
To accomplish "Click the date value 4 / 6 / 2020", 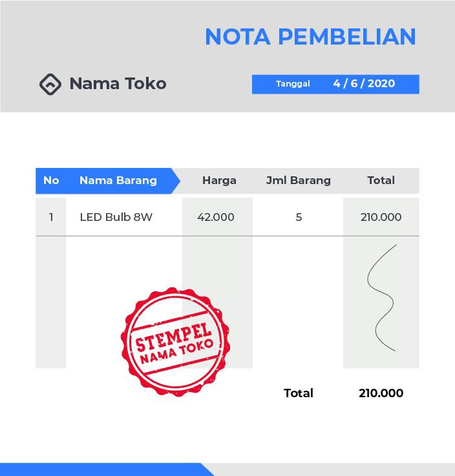I will pyautogui.click(x=364, y=84).
